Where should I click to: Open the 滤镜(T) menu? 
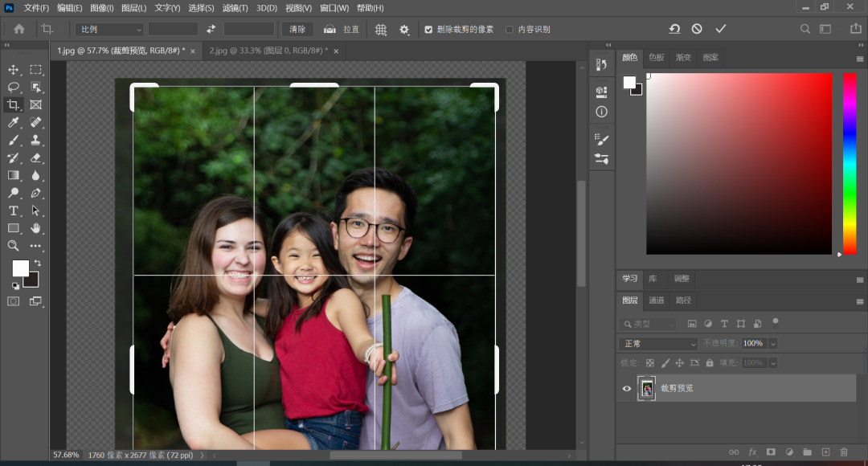click(x=235, y=8)
